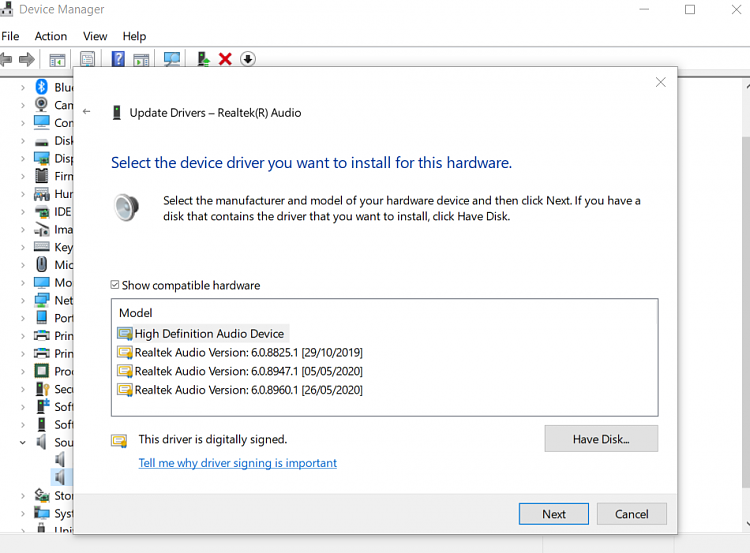The width and height of the screenshot is (750, 553).
Task: Minimize the Device Manager window
Action: [x=644, y=10]
